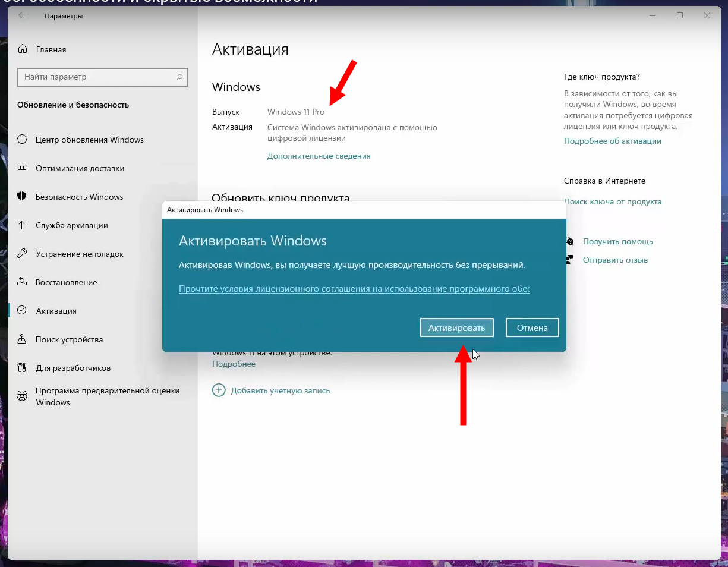Click Отправить отзыв link

coord(615,260)
